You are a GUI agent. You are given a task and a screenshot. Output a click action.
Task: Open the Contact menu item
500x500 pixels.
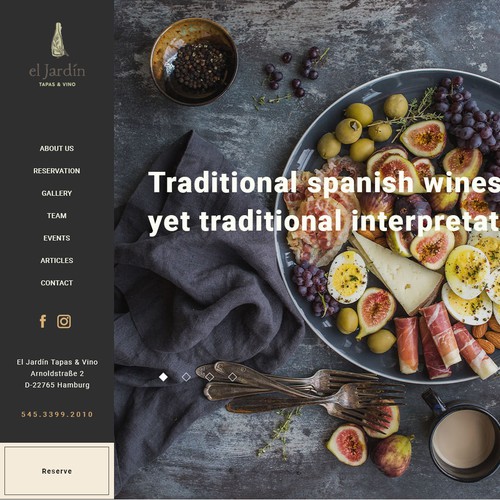(x=57, y=283)
